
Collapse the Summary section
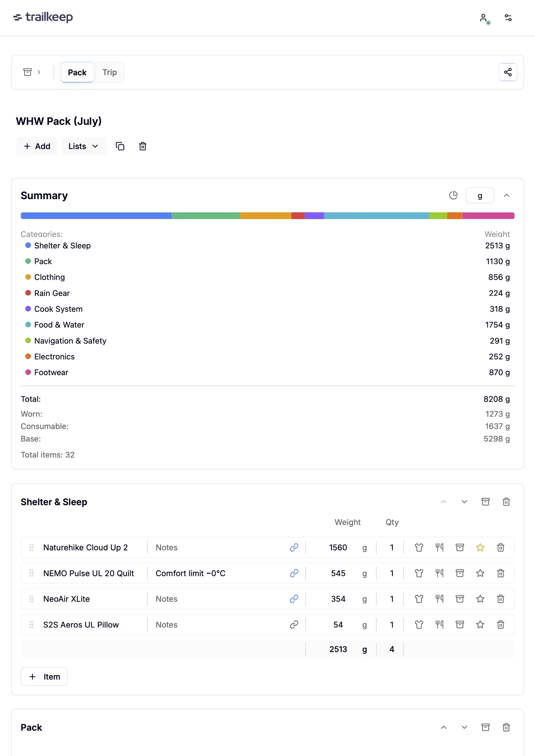(x=506, y=195)
